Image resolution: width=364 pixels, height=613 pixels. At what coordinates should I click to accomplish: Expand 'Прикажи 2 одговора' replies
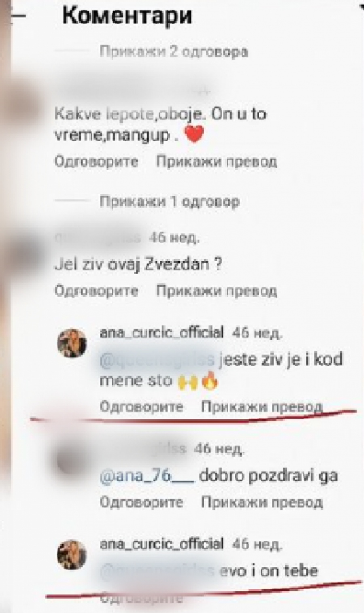click(174, 52)
